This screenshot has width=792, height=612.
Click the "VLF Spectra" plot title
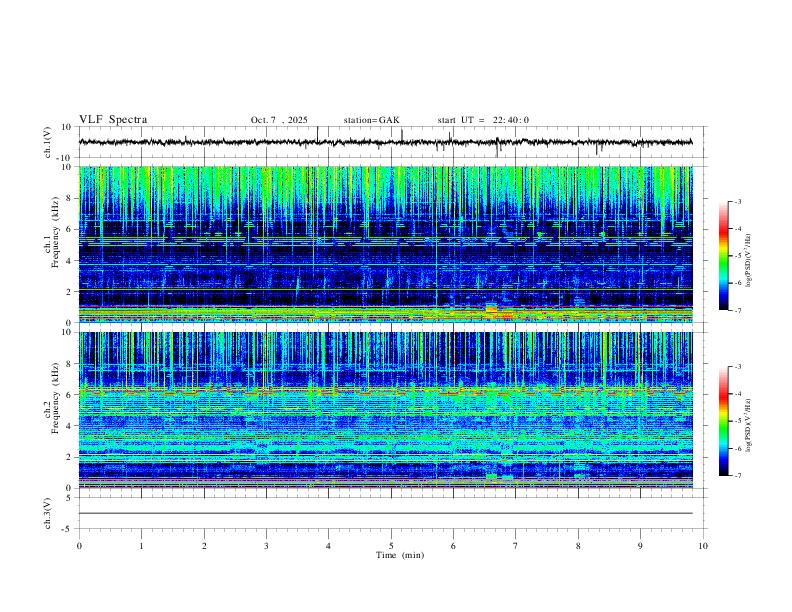click(113, 120)
